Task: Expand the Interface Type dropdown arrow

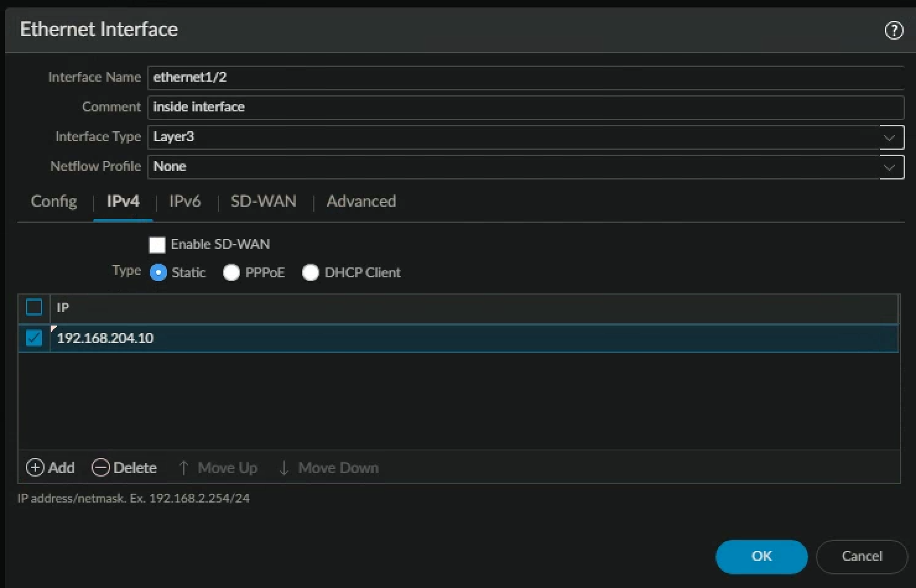Action: point(891,137)
